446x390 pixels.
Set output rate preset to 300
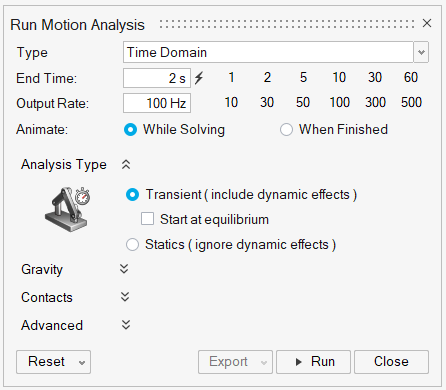(x=375, y=102)
